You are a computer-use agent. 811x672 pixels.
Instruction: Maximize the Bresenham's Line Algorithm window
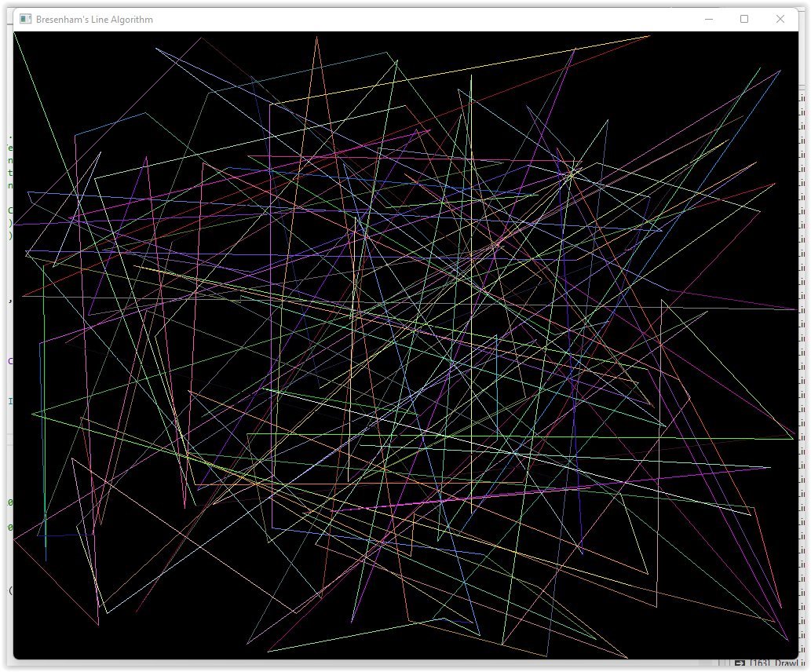point(744,19)
